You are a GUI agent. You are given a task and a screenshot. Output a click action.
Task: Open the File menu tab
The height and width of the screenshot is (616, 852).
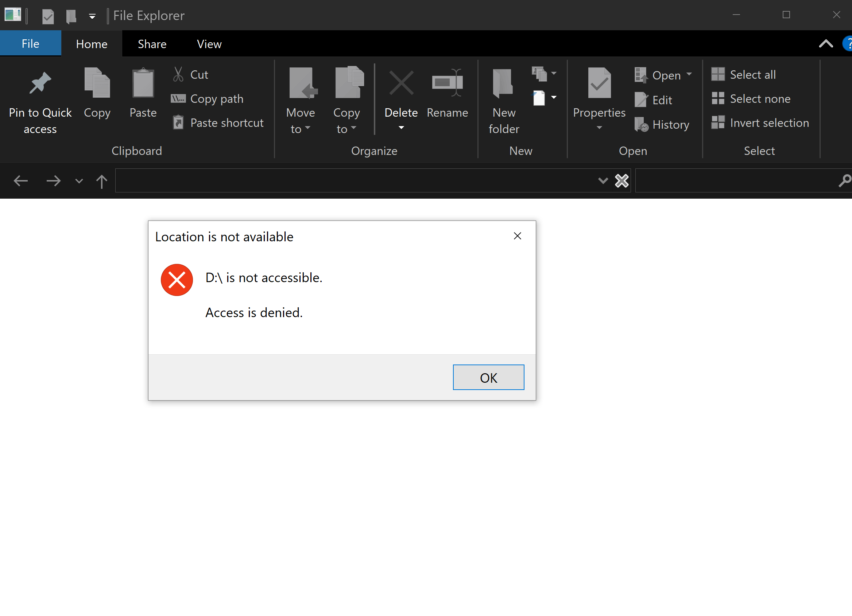30,43
